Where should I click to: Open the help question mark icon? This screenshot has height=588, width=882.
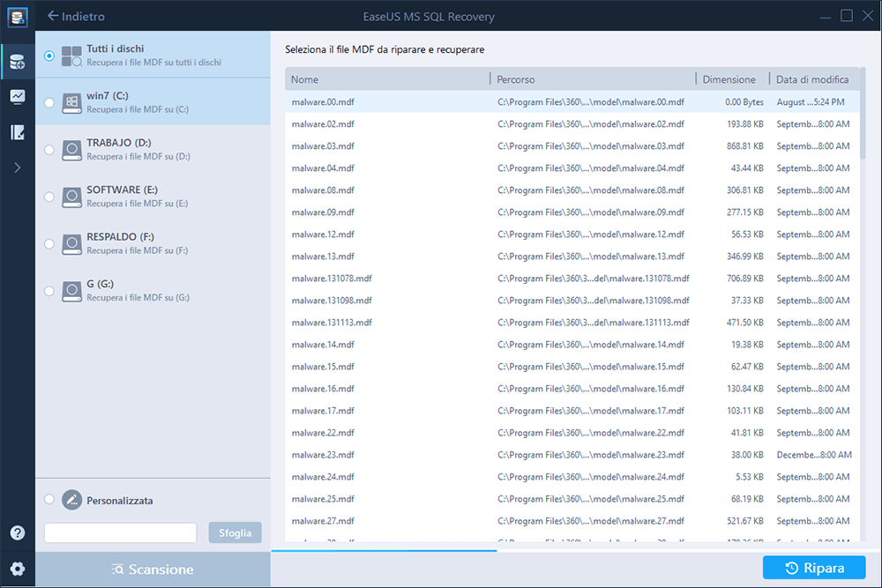point(18,533)
